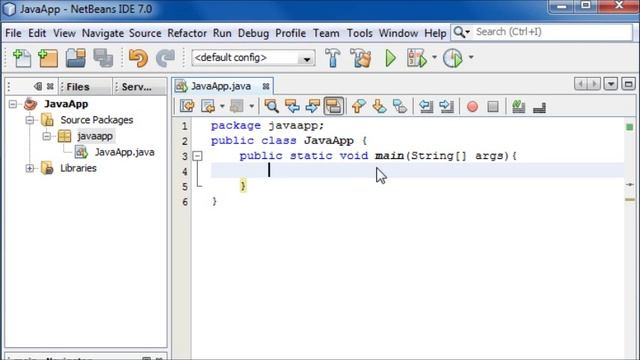Click the Shift Line Right icon
Image resolution: width=640 pixels, height=360 pixels.
[447, 107]
